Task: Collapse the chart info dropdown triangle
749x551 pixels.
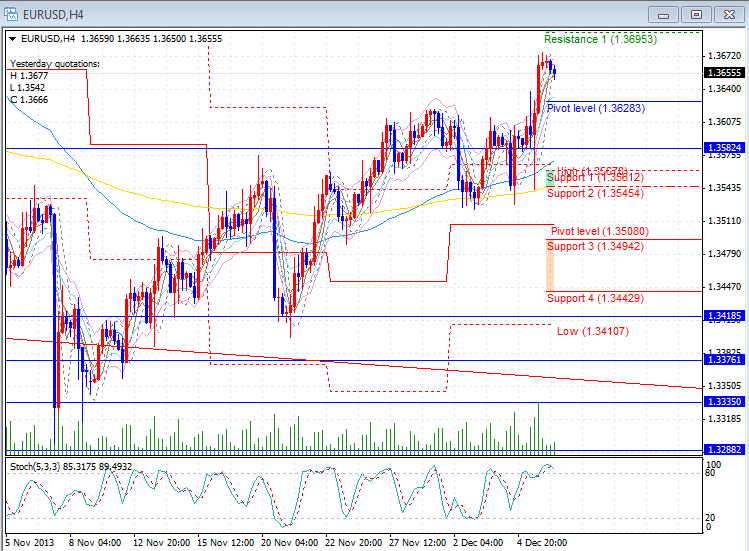Action: pyautogui.click(x=12, y=39)
